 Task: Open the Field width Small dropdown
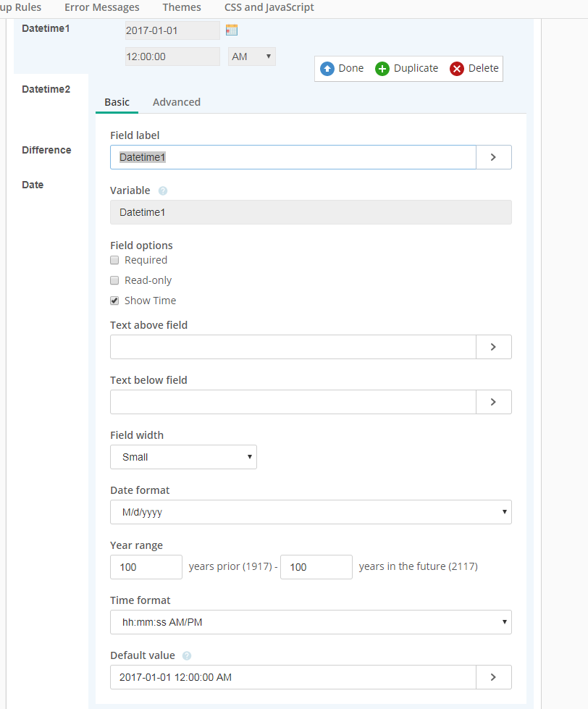click(183, 457)
